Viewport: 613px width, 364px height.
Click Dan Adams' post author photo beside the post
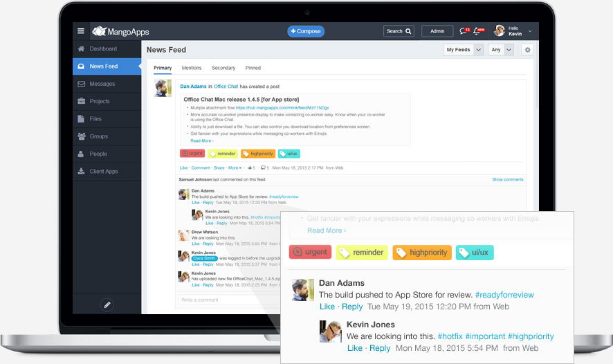[163, 88]
